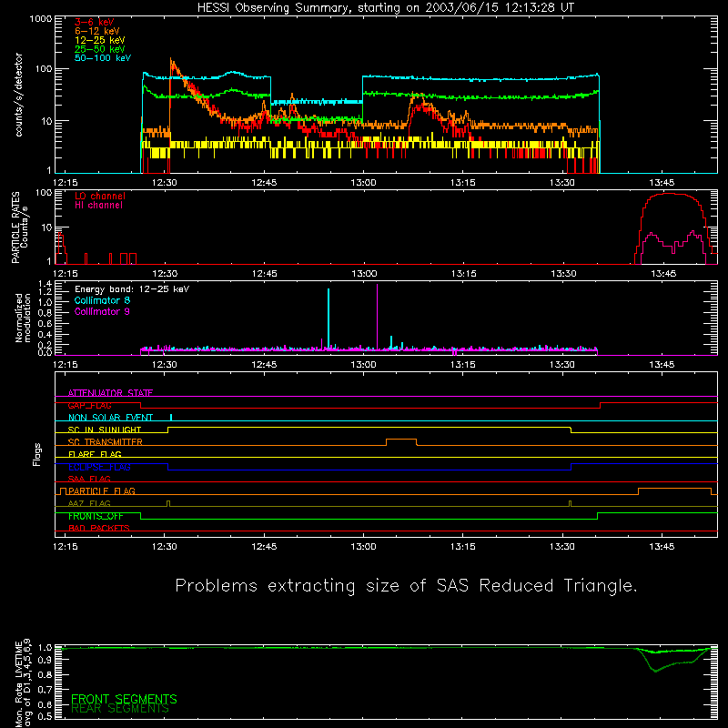Click the 'FLARE_FLAG' flag label

95,454
